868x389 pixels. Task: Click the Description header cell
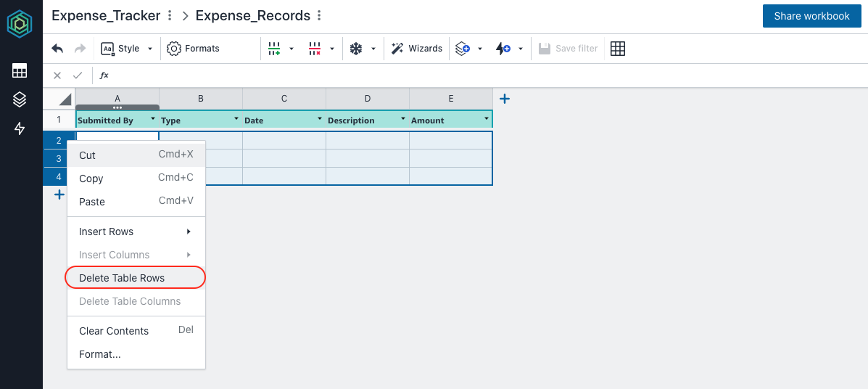point(368,120)
